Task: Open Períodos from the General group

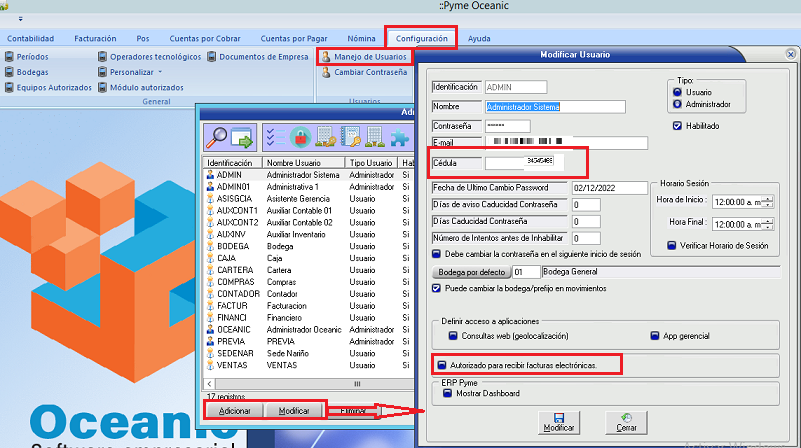Action: click(26, 57)
